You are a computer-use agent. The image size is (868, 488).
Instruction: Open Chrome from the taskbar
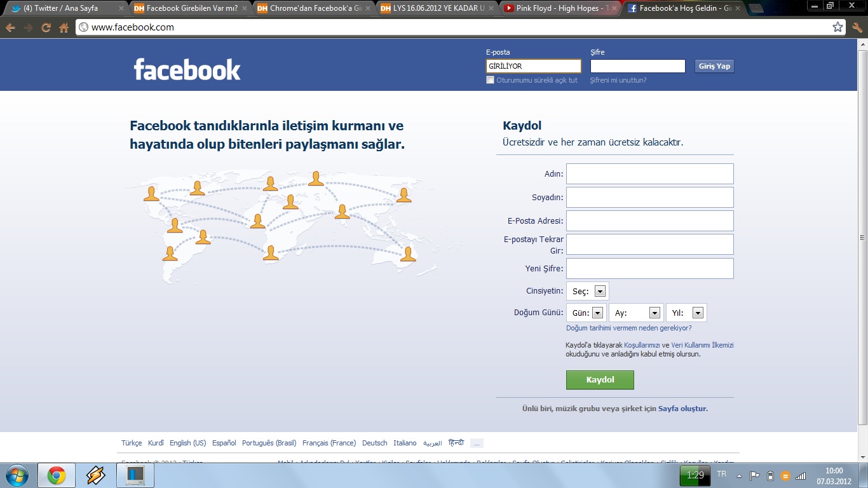(57, 475)
